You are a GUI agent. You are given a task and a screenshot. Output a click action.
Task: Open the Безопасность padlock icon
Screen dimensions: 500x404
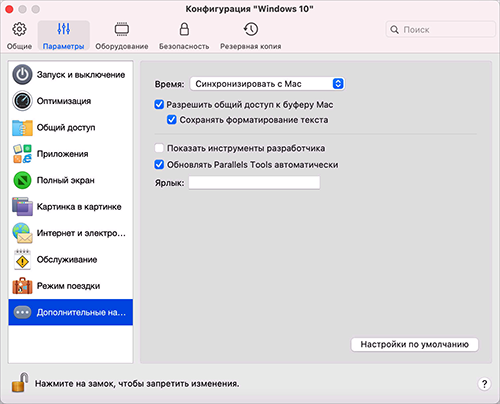[184, 29]
